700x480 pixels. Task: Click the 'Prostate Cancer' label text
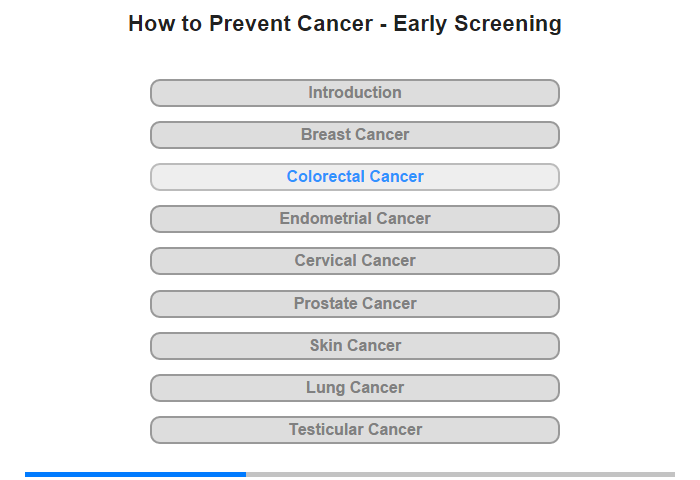pyautogui.click(x=355, y=303)
